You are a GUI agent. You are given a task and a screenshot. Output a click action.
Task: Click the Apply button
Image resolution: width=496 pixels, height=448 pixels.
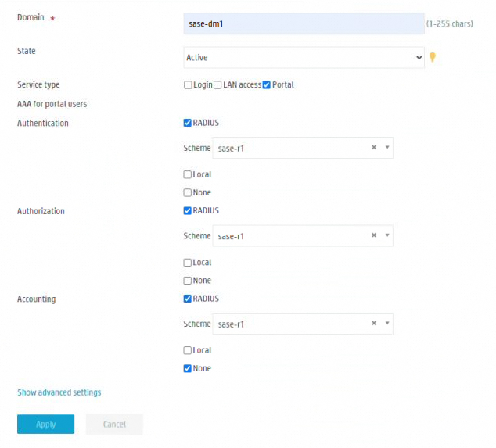click(46, 425)
